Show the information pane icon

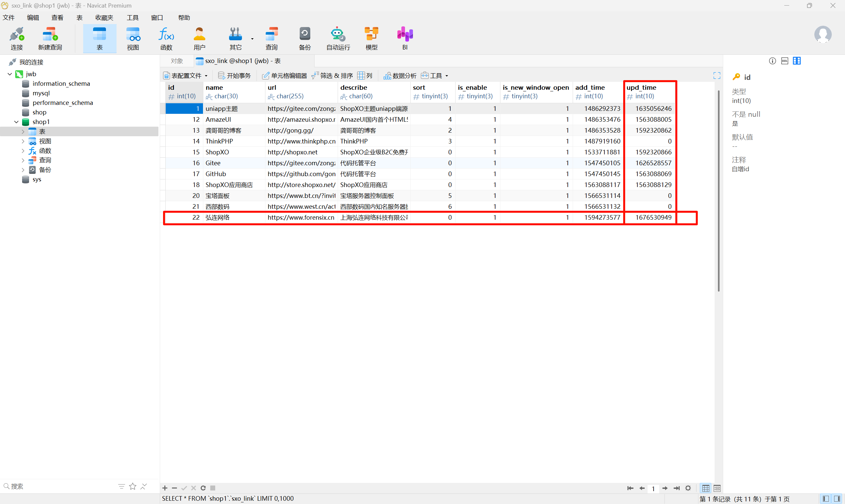[x=772, y=61]
